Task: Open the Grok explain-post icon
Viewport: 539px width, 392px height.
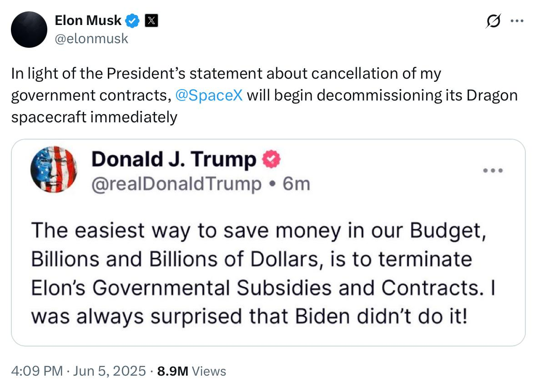Action: (x=493, y=21)
